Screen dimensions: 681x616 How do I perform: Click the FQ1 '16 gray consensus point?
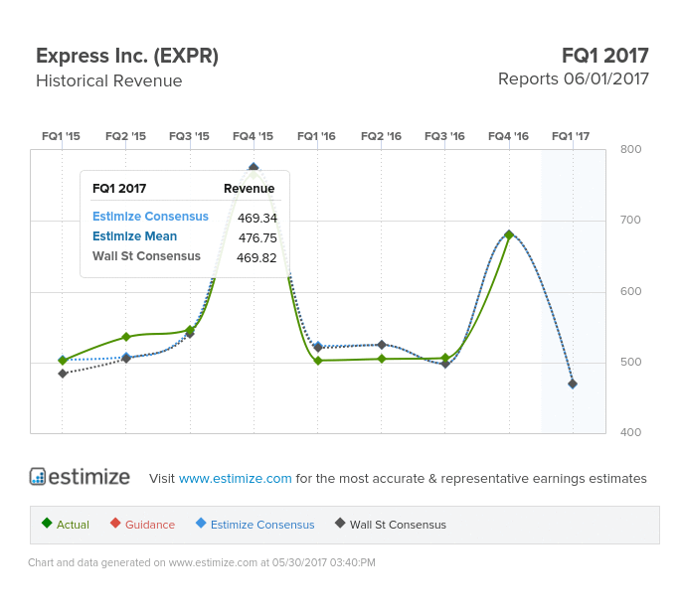pyautogui.click(x=318, y=348)
